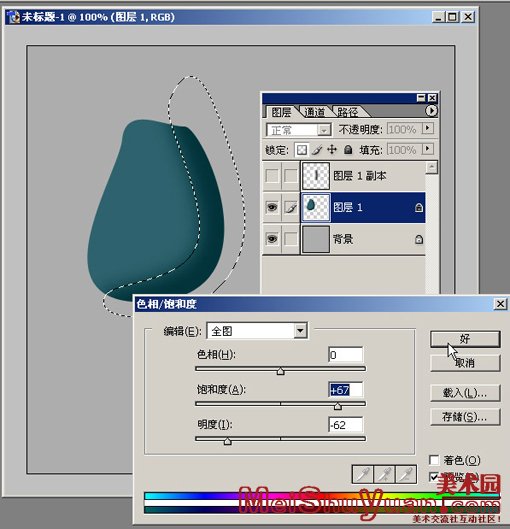The width and height of the screenshot is (510, 529).
Task: Click the lock transparent pixels icon
Action: [x=302, y=150]
